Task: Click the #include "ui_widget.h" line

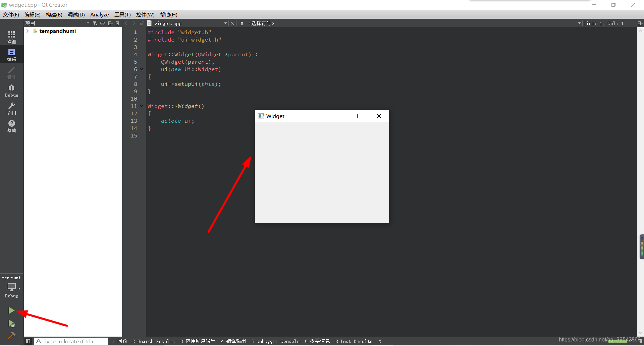Action: pyautogui.click(x=184, y=40)
